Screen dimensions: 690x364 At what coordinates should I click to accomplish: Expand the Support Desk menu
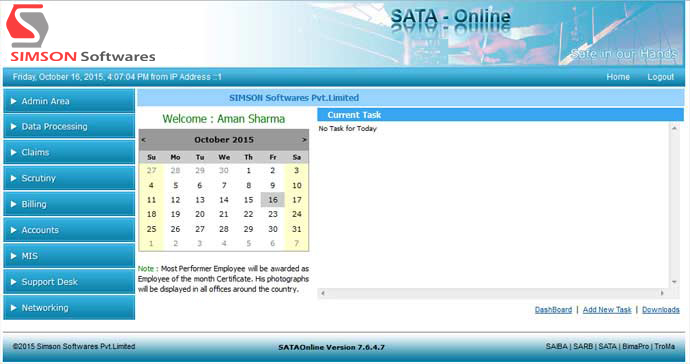(69, 282)
